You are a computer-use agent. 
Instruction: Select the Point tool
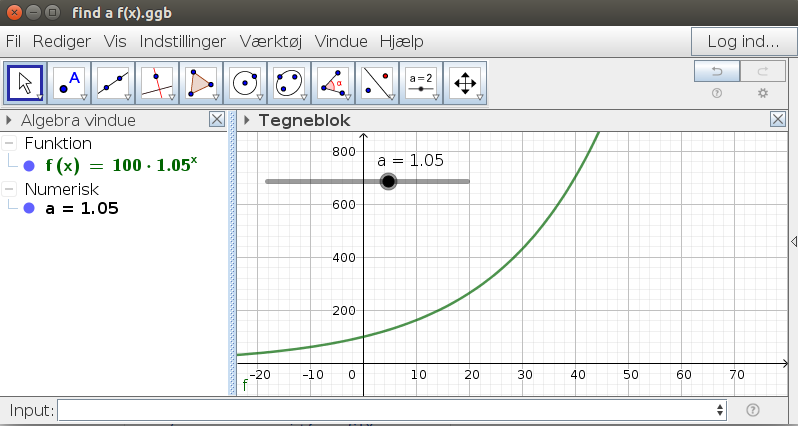point(69,83)
